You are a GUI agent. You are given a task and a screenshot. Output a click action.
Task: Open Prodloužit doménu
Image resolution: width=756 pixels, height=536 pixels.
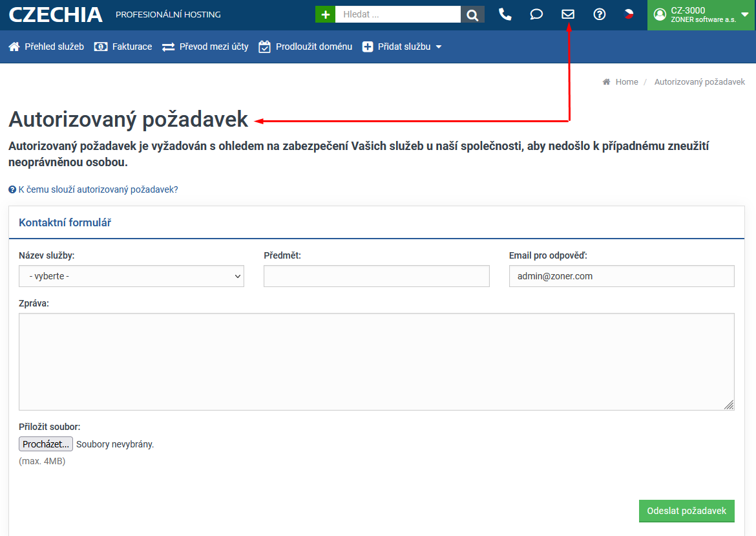(x=306, y=47)
